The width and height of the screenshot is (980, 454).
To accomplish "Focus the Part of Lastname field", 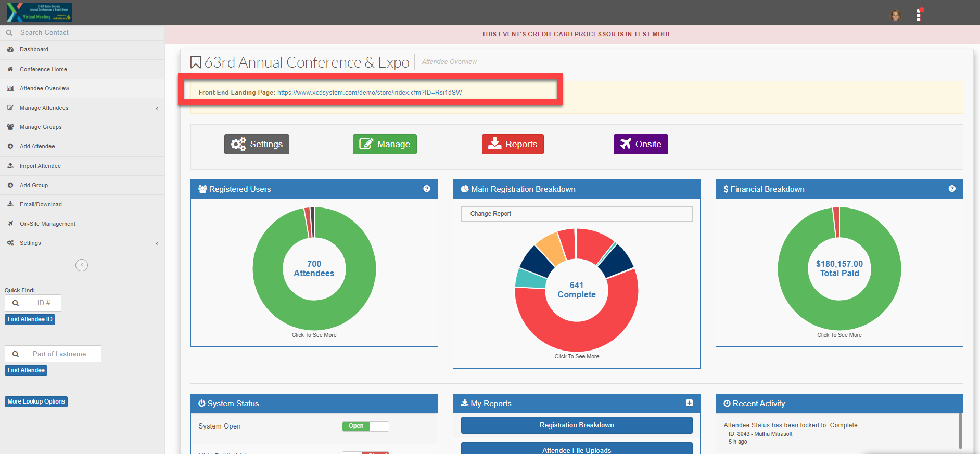I will [63, 354].
